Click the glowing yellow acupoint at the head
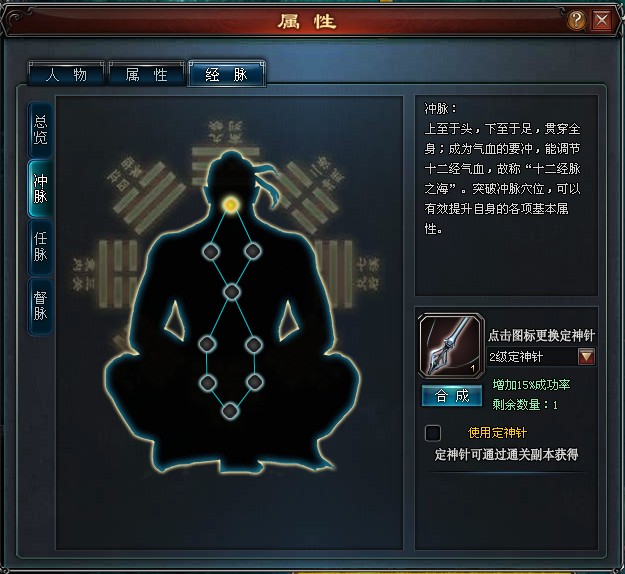The height and width of the screenshot is (574, 625). tap(230, 205)
